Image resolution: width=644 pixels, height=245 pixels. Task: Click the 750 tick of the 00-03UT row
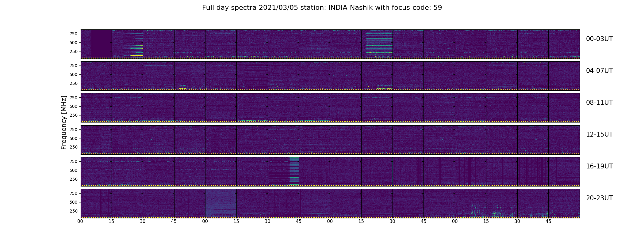[x=74, y=34]
